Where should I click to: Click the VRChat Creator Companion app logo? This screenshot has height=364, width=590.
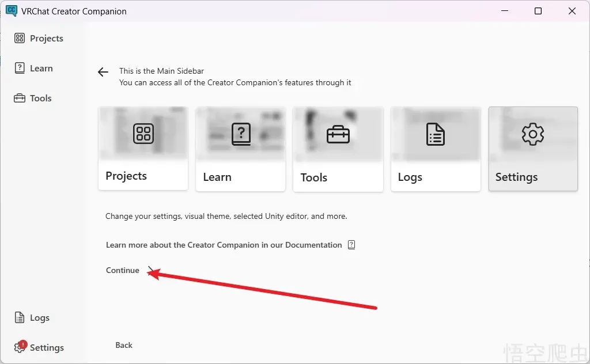pos(12,11)
